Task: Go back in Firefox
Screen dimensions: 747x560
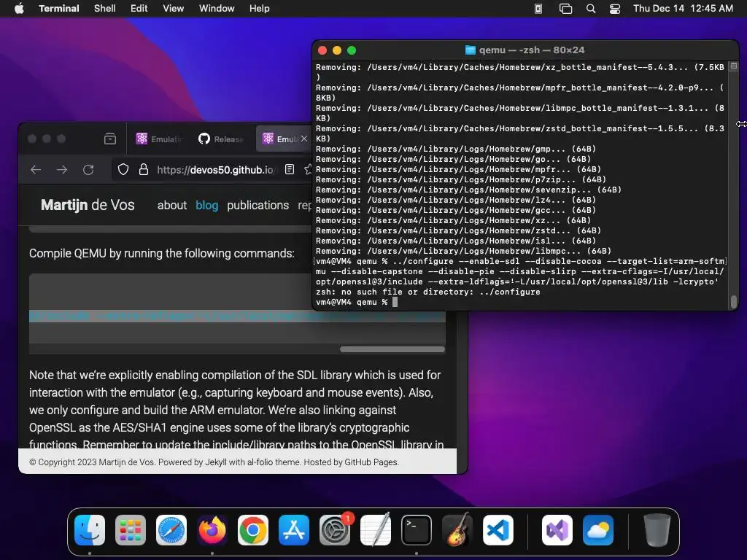Action: (36, 169)
